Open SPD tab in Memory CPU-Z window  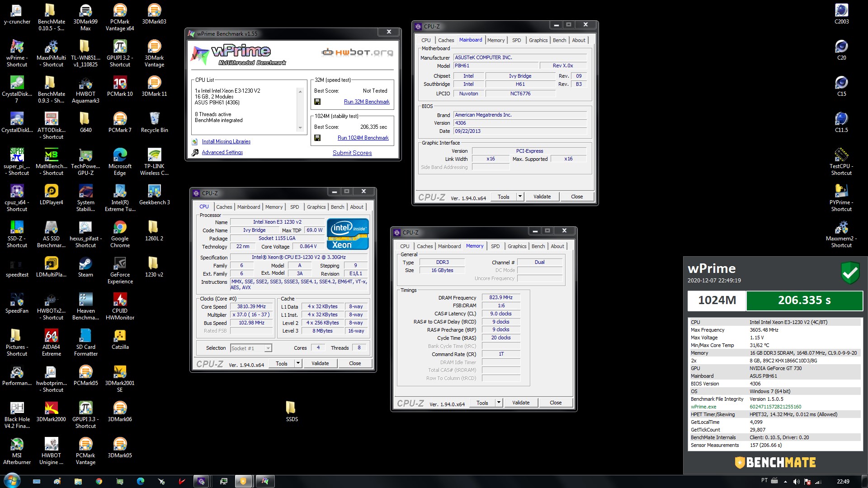(495, 246)
